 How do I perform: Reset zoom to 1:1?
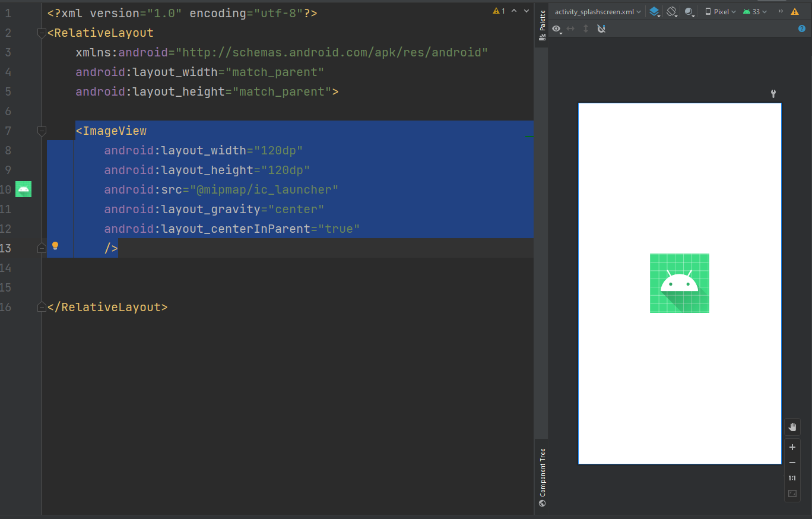click(792, 478)
